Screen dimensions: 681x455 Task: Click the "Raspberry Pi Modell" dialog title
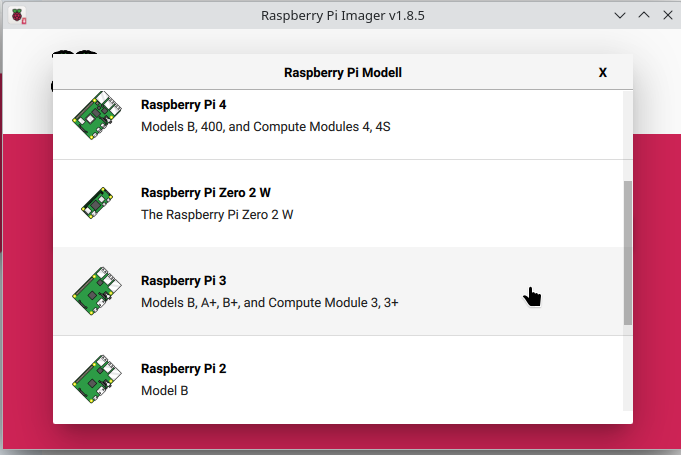click(x=343, y=72)
